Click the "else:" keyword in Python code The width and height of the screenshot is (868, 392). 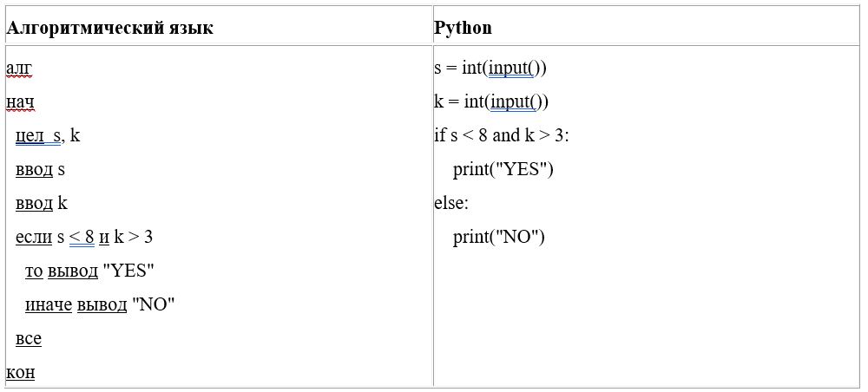tap(451, 204)
